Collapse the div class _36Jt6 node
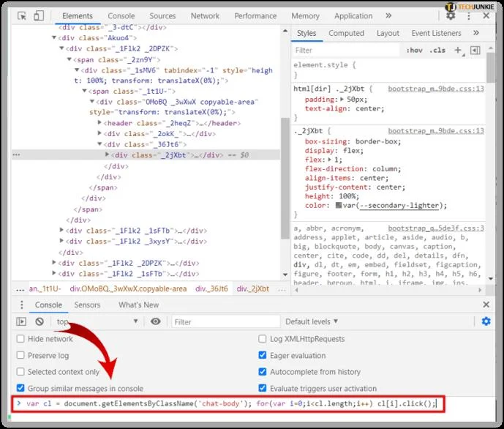 coord(99,143)
